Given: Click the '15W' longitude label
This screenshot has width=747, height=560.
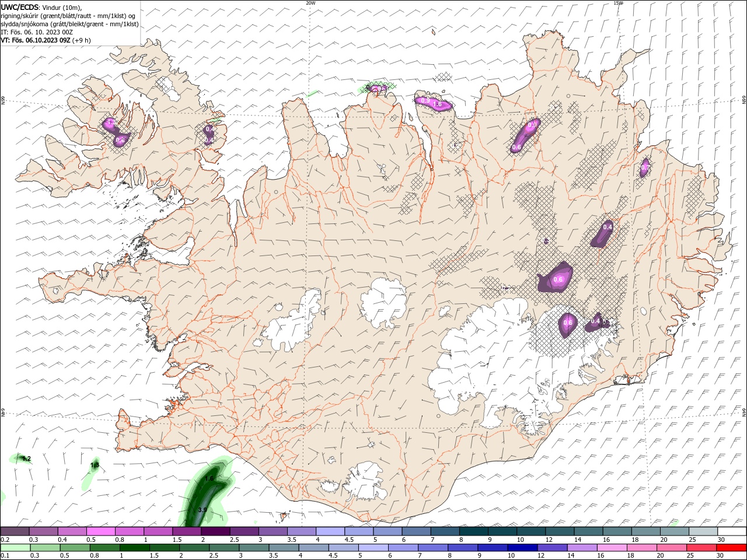Looking at the screenshot, I should (618, 3).
